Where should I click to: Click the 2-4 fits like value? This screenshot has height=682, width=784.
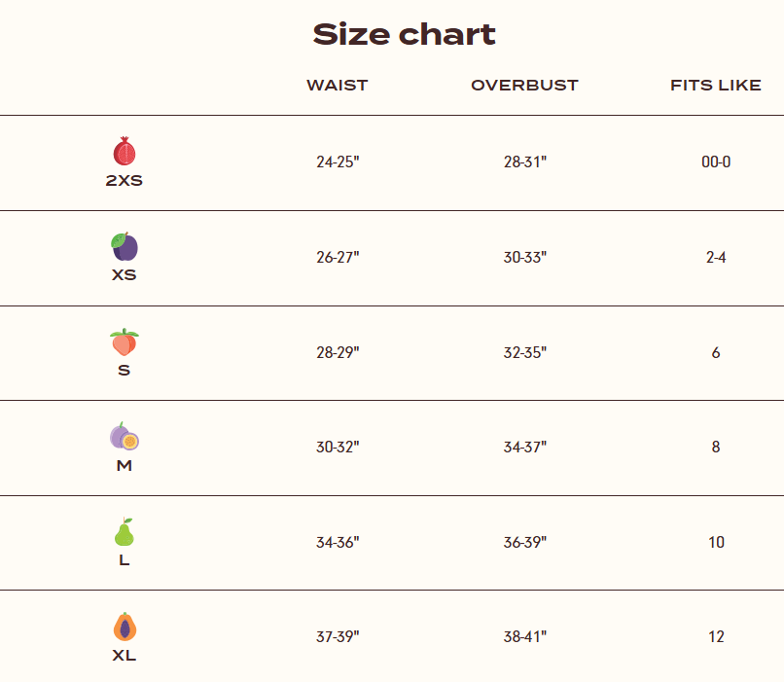tap(716, 258)
